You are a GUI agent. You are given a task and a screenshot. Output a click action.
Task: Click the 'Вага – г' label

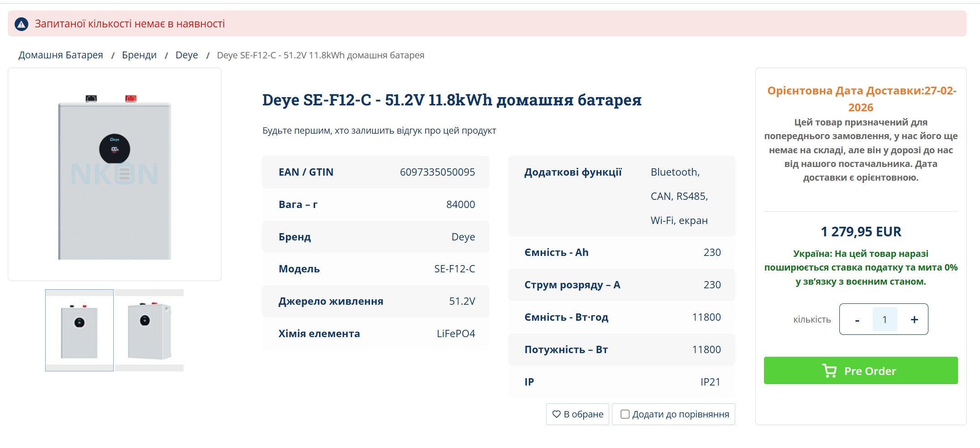click(x=298, y=204)
